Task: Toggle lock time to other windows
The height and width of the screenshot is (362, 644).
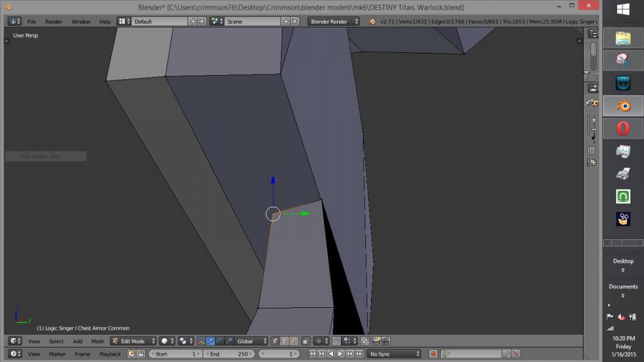Action: click(141, 354)
